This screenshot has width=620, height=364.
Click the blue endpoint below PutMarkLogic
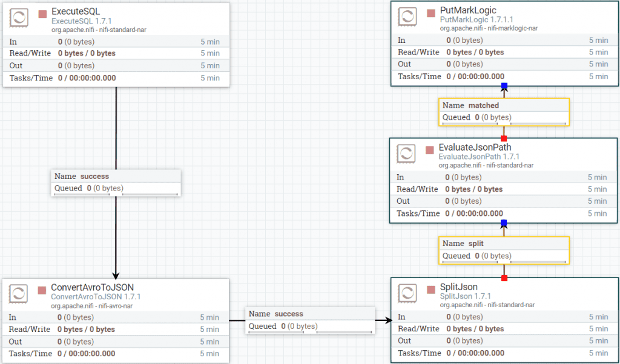pos(504,86)
